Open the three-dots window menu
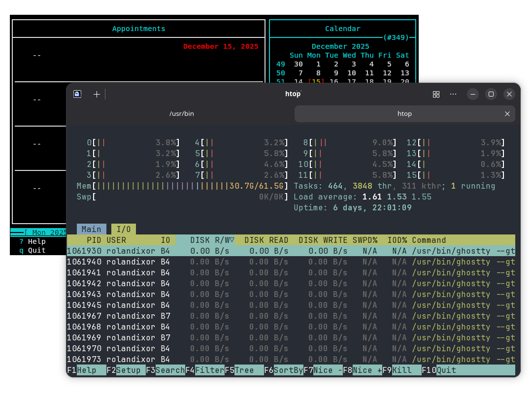Image resolution: width=532 pixels, height=399 pixels. [x=453, y=94]
